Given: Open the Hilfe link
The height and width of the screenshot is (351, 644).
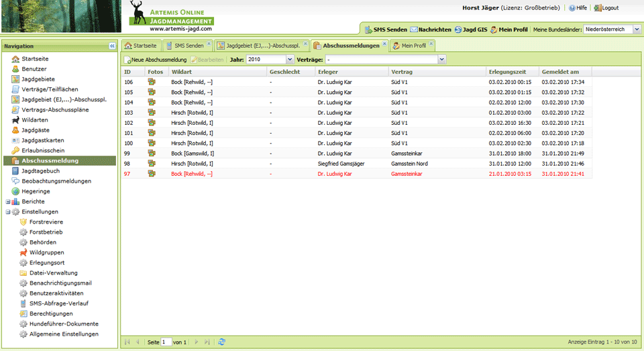Looking at the screenshot, I should pyautogui.click(x=578, y=8).
